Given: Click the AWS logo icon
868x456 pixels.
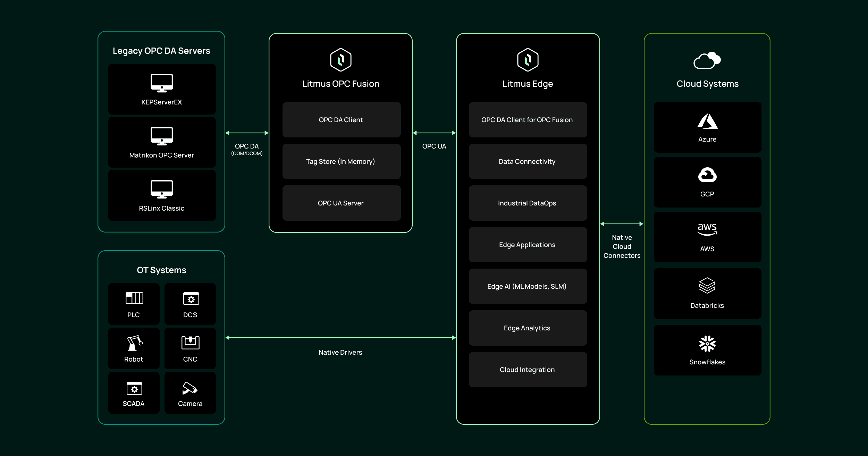Looking at the screenshot, I should coord(707,229).
